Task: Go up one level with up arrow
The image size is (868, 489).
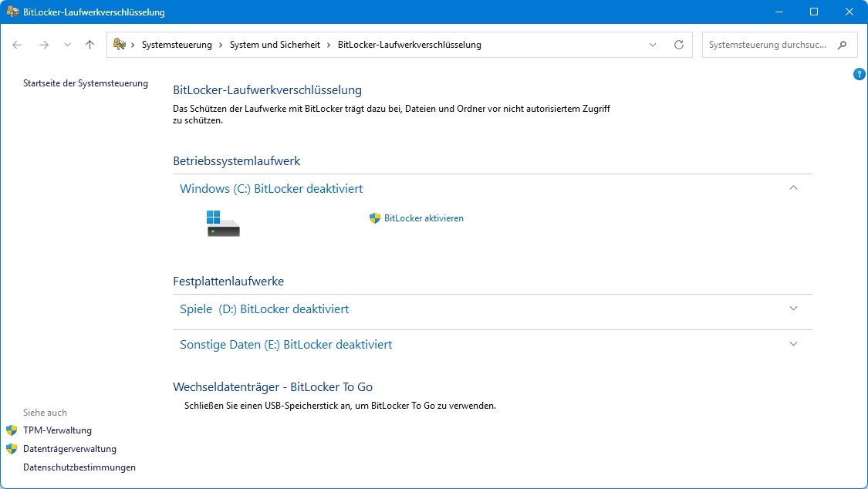Action: (x=90, y=45)
